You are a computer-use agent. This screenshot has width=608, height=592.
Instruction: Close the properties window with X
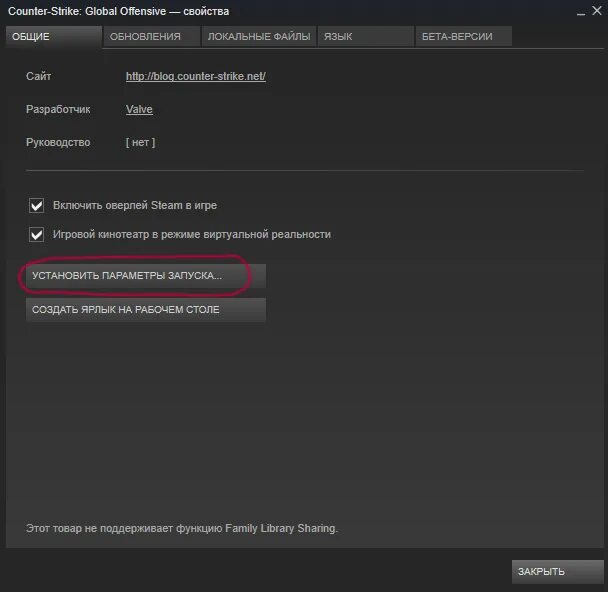click(x=597, y=11)
